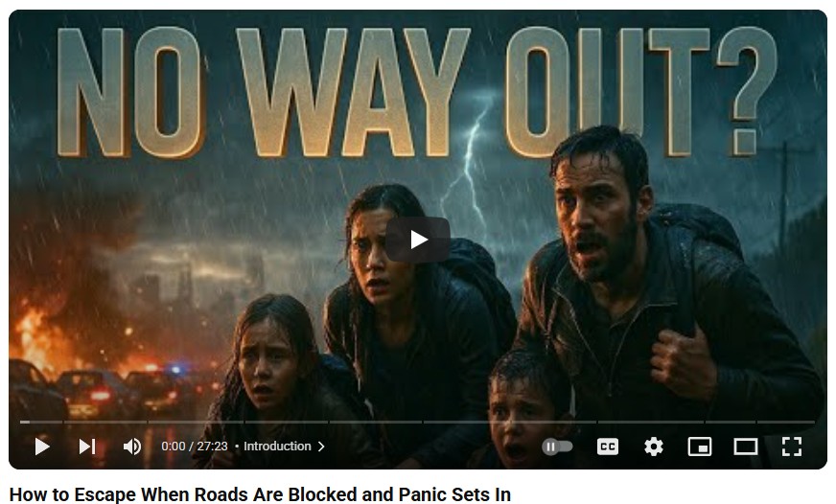The width and height of the screenshot is (836, 504).
Task: Click the 0:00 / 27:23 time display
Action: pyautogui.click(x=195, y=447)
